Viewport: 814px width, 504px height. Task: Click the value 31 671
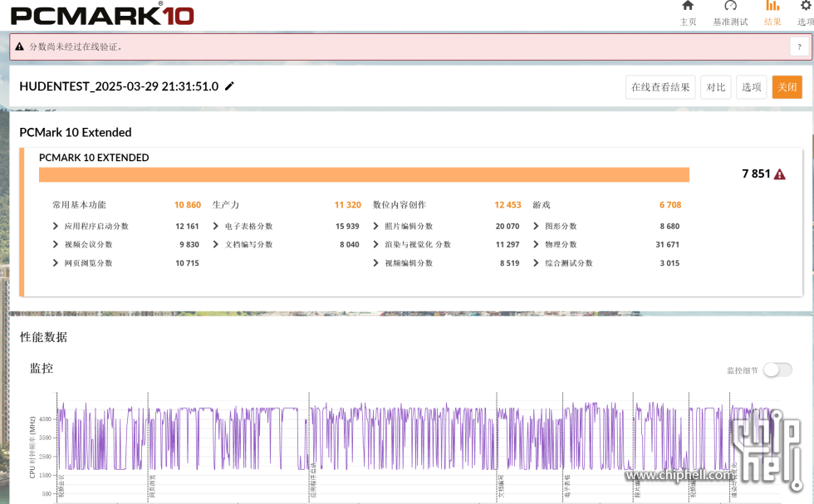tap(667, 244)
